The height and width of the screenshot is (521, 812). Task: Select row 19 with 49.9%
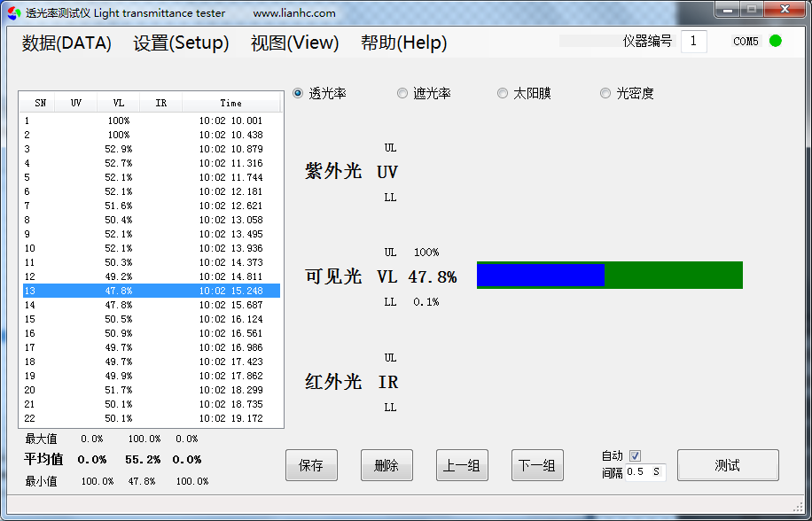pos(152,376)
